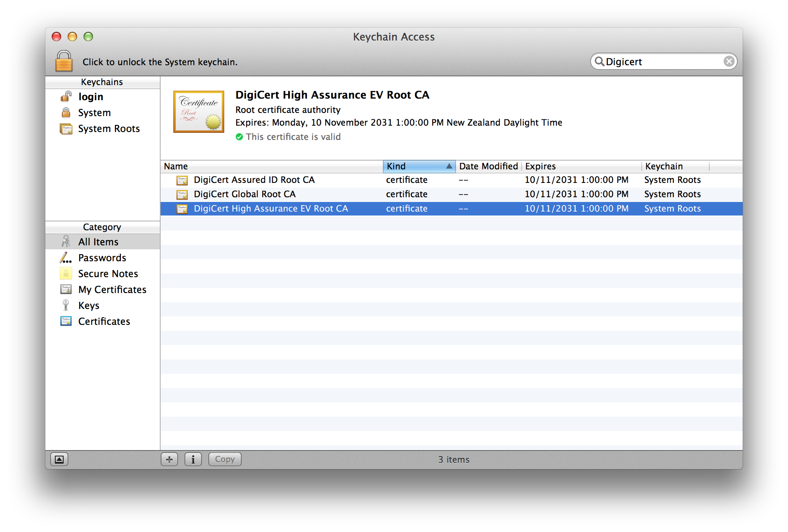This screenshot has height=532, width=788.
Task: Click the search magnifier icon
Action: click(599, 61)
